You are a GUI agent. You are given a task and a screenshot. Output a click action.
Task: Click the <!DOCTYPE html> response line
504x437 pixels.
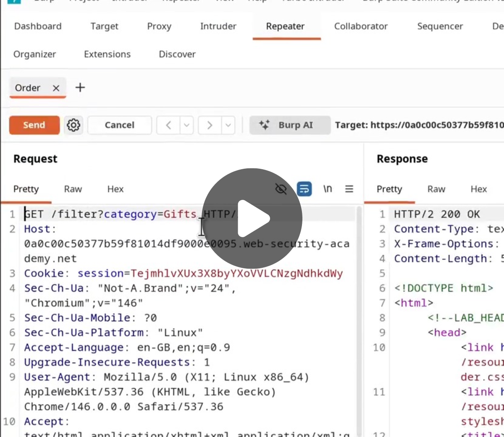coord(444,288)
